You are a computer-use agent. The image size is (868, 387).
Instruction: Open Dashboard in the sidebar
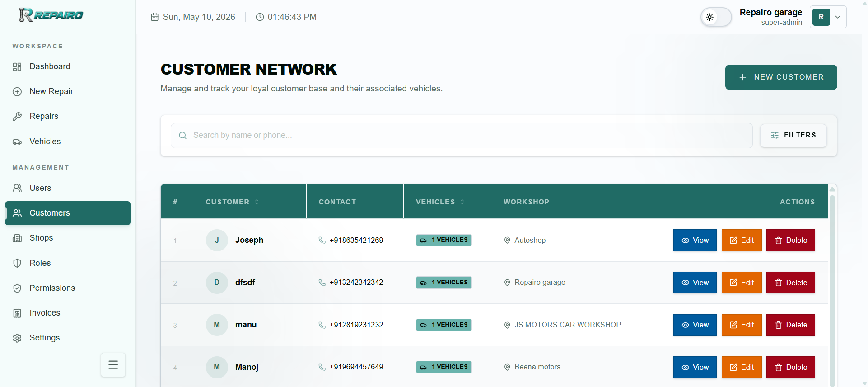point(68,66)
